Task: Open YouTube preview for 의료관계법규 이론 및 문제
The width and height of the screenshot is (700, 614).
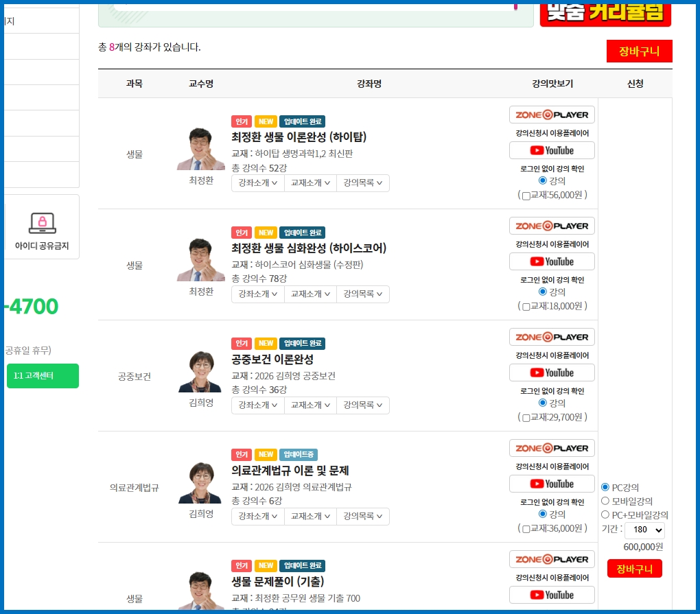Action: point(552,484)
